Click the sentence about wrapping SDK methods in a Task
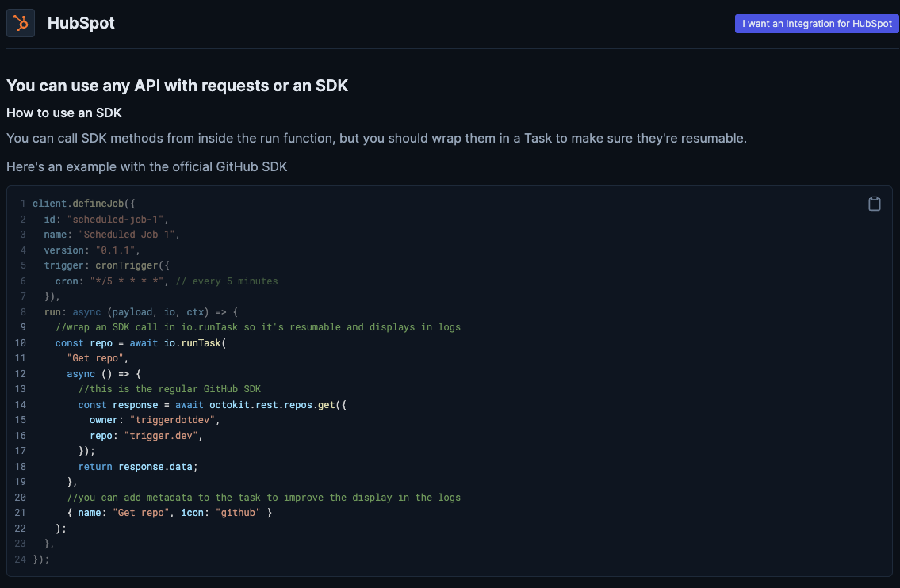 (377, 138)
